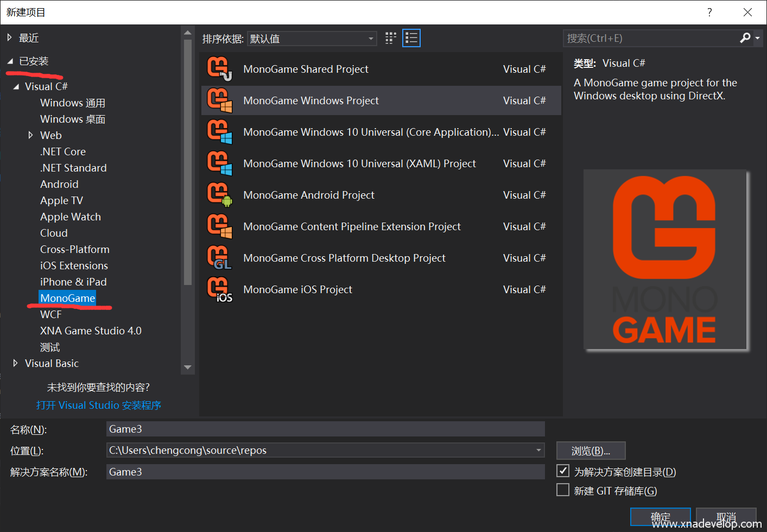
Task: Select the Cross-Platform template category
Action: (x=75, y=249)
